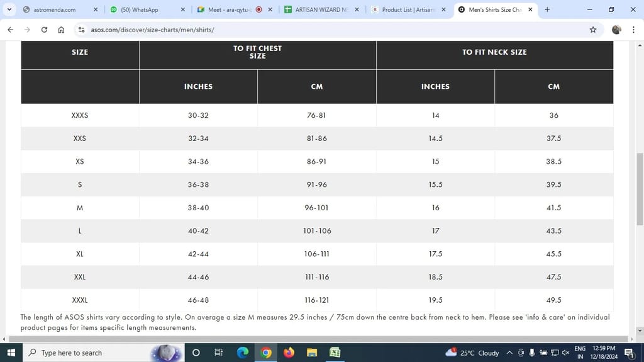Click the XXXS size cell

tap(80, 115)
